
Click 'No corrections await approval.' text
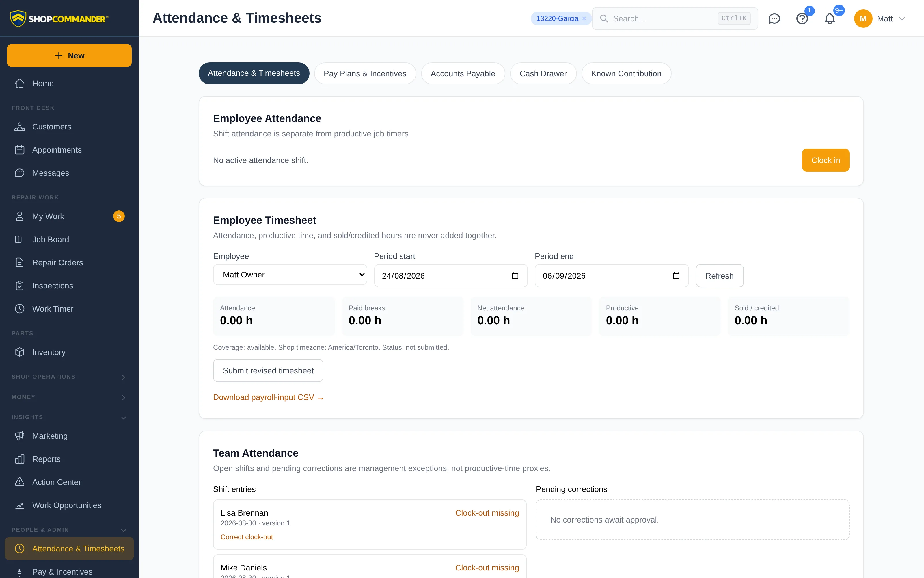pos(604,520)
